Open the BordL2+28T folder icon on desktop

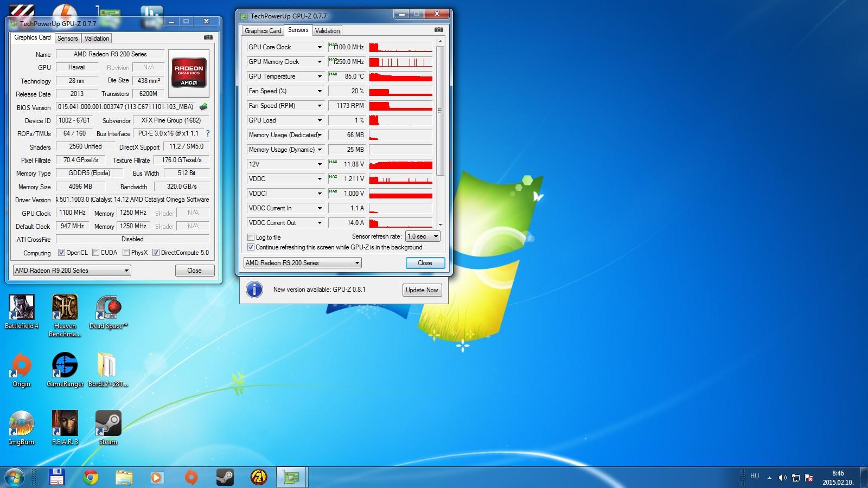[108, 370]
